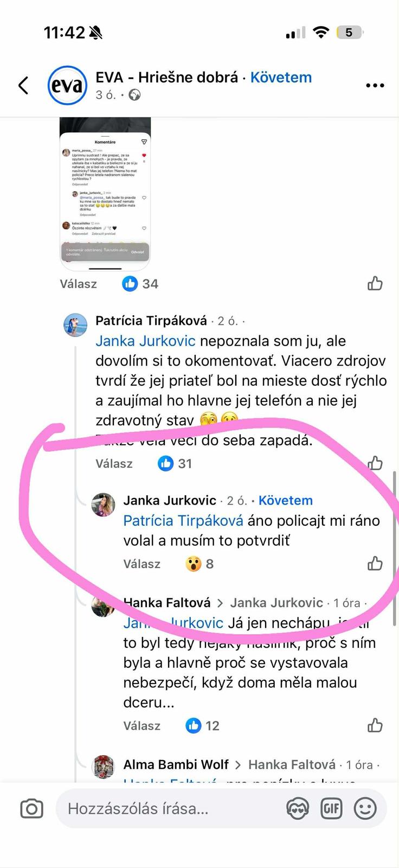The width and height of the screenshot is (399, 868).
Task: Tap the back arrow icon
Action: pos(23,85)
